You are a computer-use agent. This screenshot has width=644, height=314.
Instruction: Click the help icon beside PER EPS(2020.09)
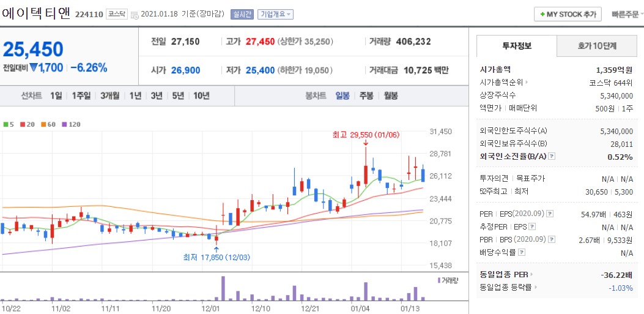pos(550,214)
